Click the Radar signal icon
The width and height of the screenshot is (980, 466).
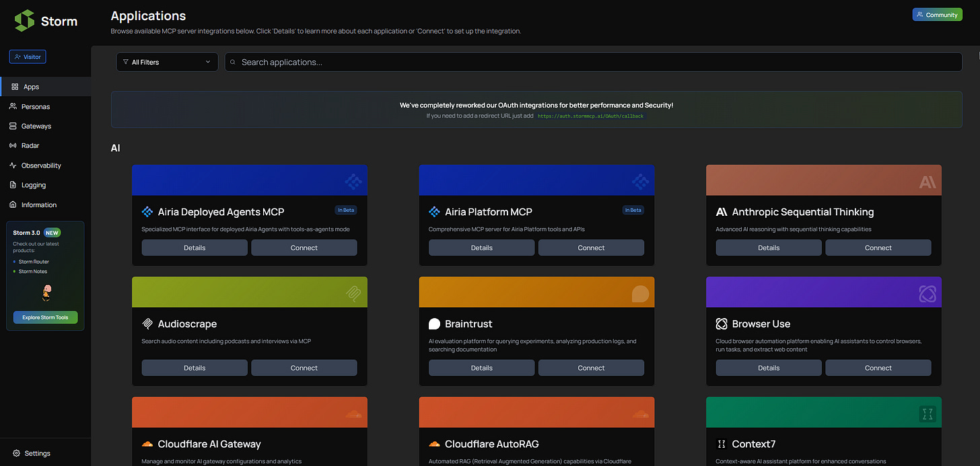pos(13,145)
